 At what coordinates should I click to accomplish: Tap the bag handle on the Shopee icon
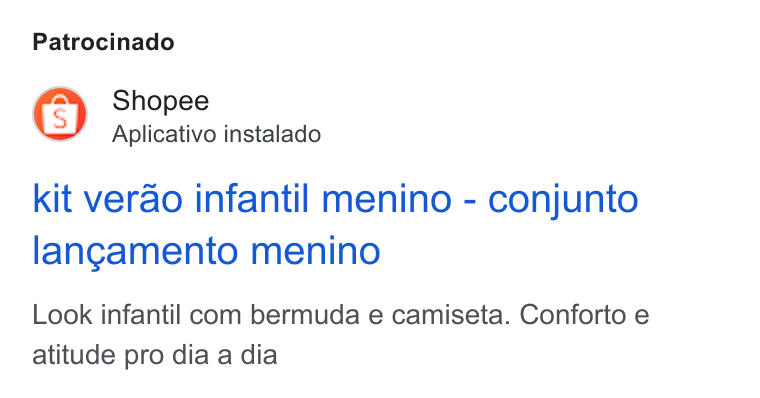(x=60, y=101)
